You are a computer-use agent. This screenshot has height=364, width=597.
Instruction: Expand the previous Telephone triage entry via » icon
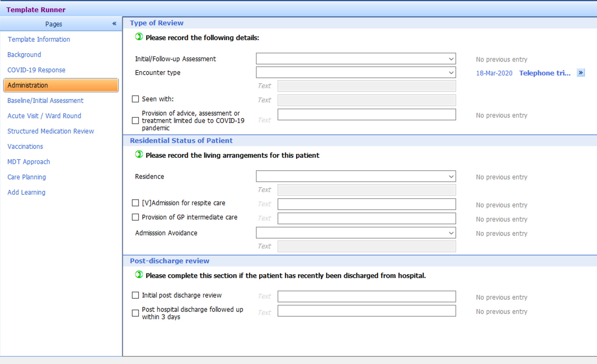point(580,72)
